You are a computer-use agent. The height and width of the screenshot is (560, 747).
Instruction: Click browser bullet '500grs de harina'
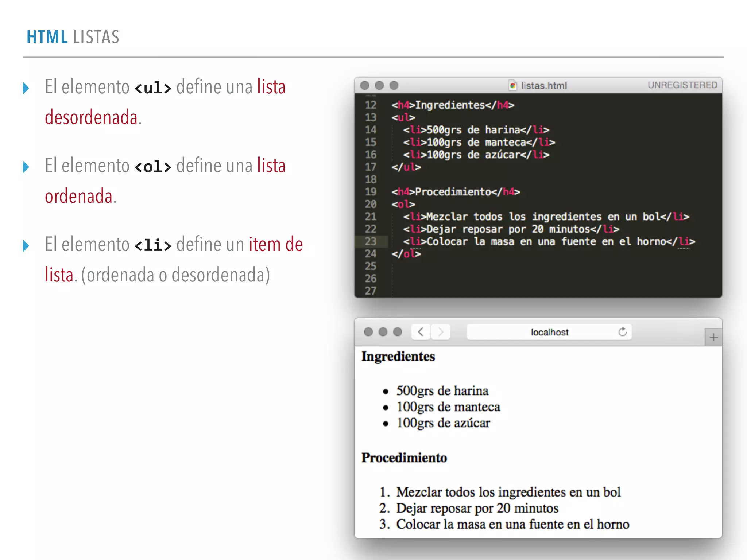point(442,391)
